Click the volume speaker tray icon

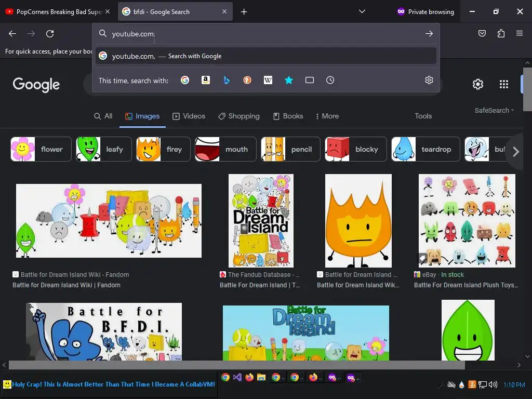(x=493, y=384)
